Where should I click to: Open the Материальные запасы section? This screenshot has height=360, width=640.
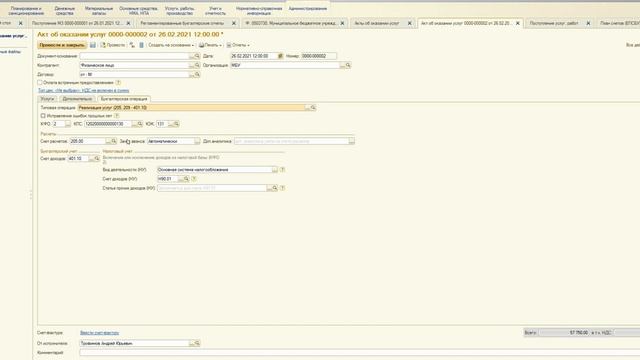99,11
